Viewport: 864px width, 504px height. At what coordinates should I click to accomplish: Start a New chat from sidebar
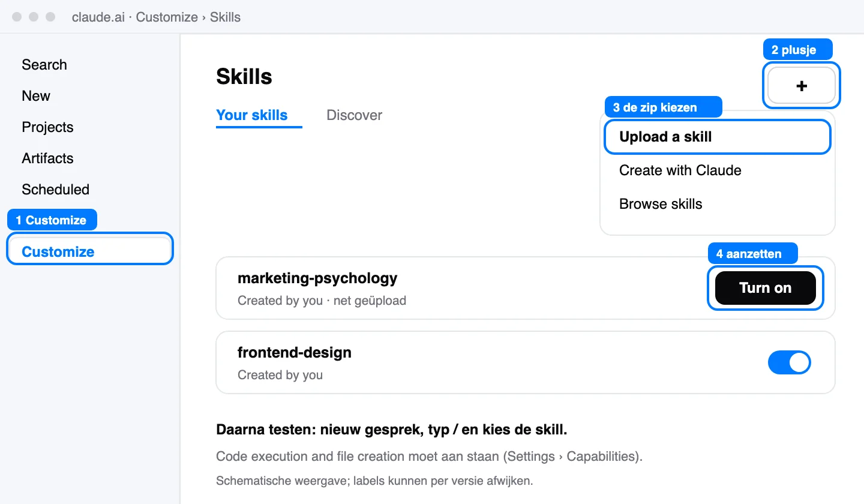pos(36,96)
